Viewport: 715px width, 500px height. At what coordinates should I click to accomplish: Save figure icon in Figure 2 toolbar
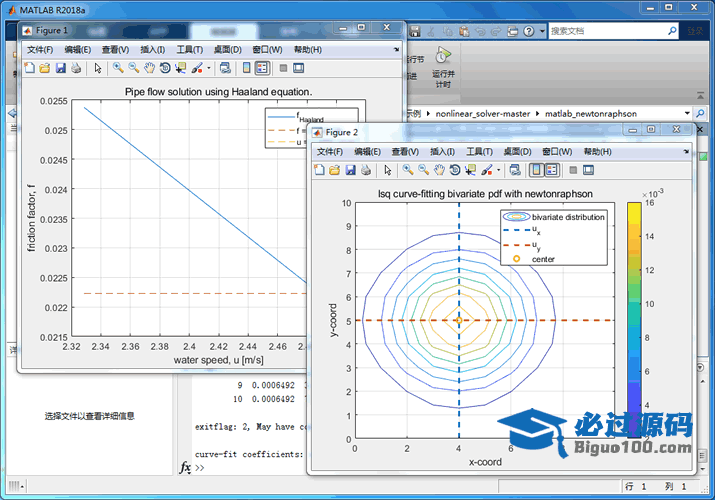click(350, 170)
